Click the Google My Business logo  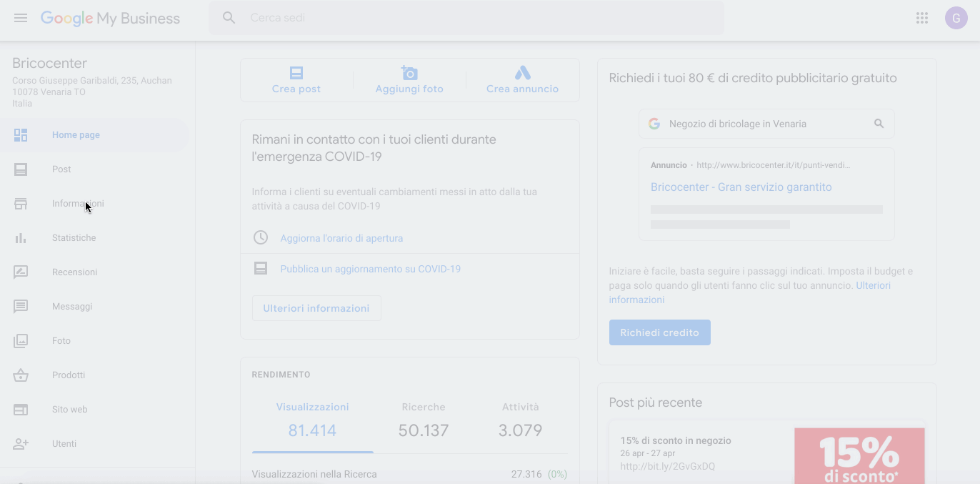pos(110,18)
